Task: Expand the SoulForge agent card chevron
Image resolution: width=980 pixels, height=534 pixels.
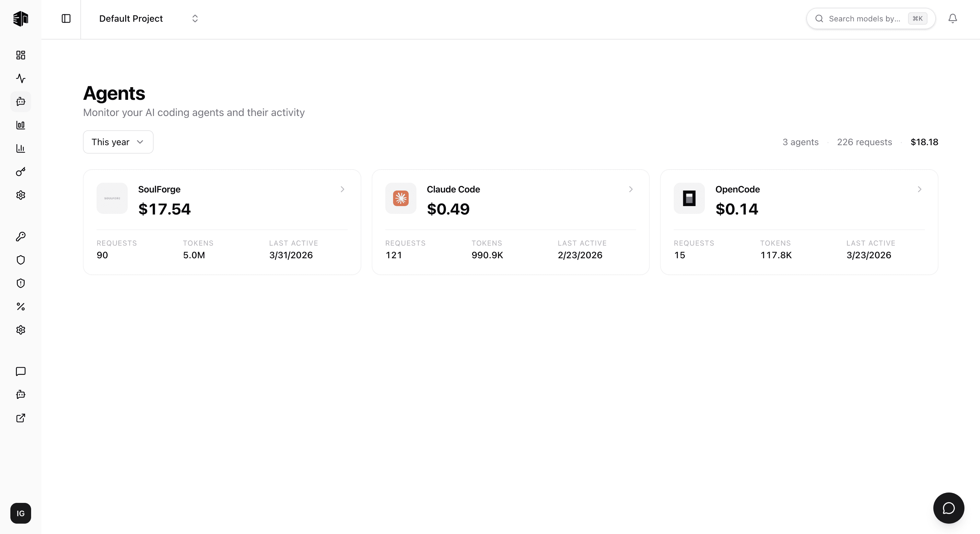Action: pyautogui.click(x=342, y=190)
